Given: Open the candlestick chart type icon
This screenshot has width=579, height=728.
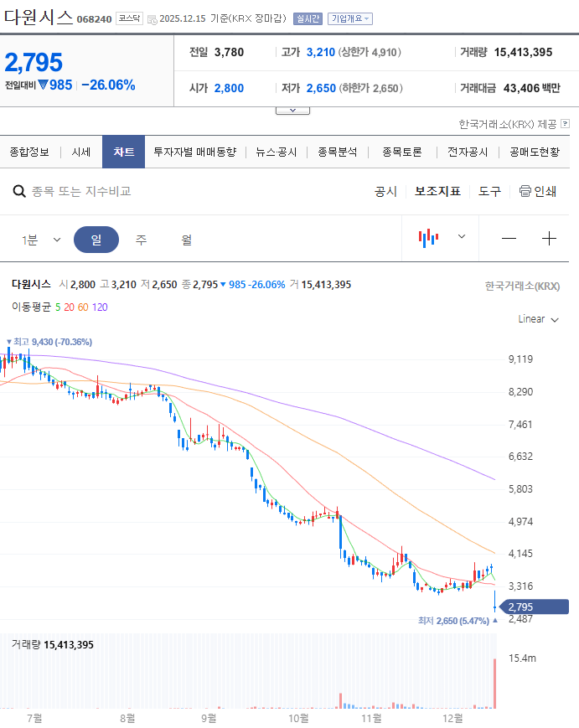Looking at the screenshot, I should (x=428, y=238).
